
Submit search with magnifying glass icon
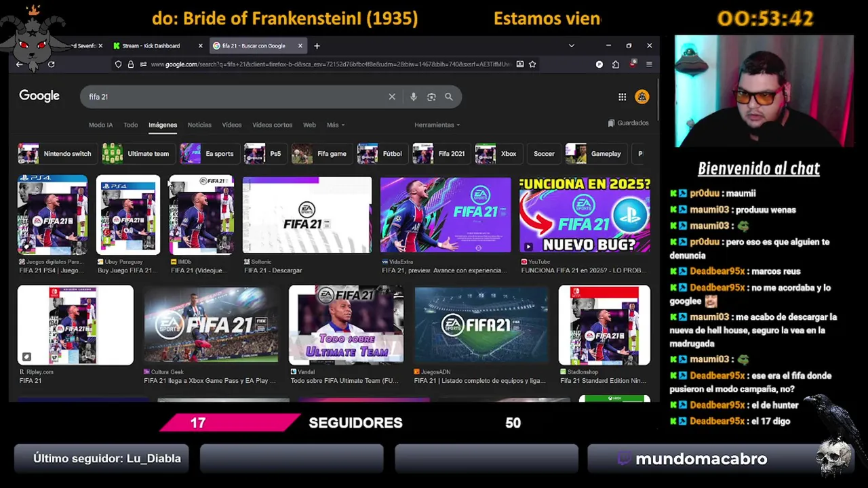pyautogui.click(x=448, y=97)
